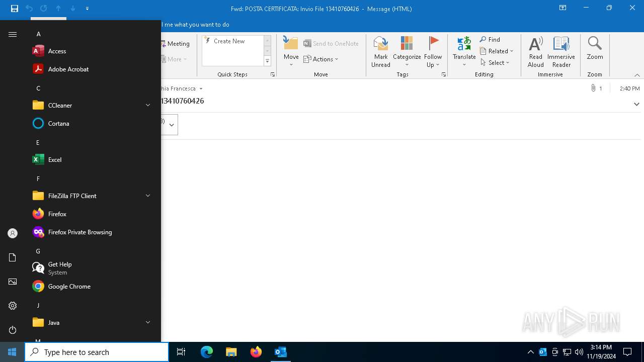Translate the message

464,52
